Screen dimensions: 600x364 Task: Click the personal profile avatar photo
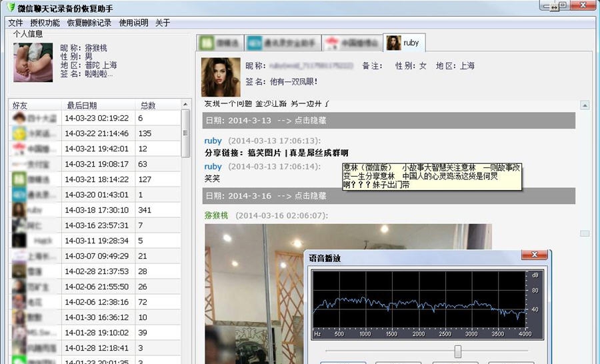tap(33, 63)
